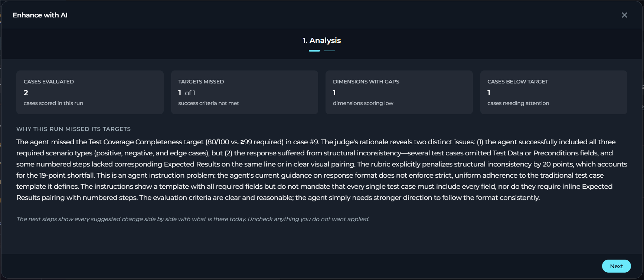Select the Dimensions With Gaps card

[399, 92]
